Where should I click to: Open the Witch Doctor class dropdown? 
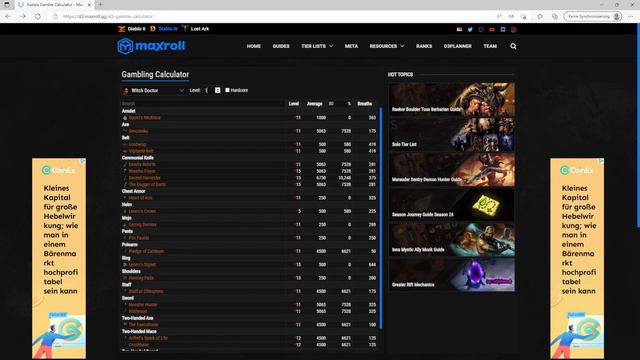[x=154, y=91]
